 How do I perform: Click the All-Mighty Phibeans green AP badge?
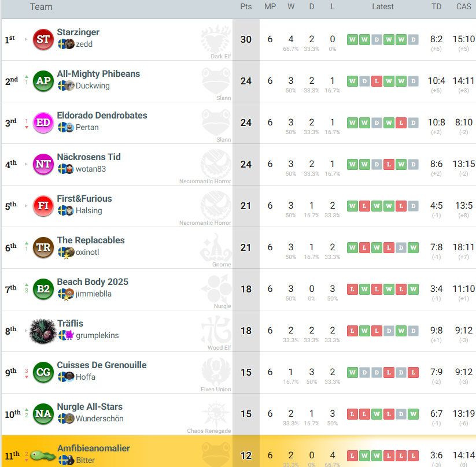coord(43,81)
